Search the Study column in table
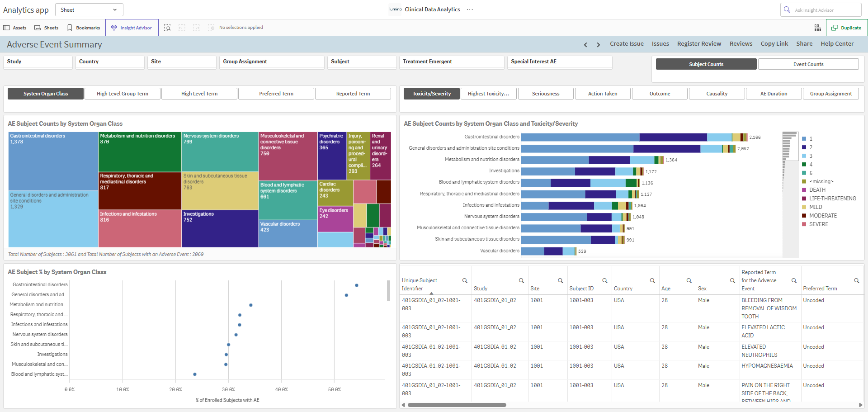 [x=521, y=281]
